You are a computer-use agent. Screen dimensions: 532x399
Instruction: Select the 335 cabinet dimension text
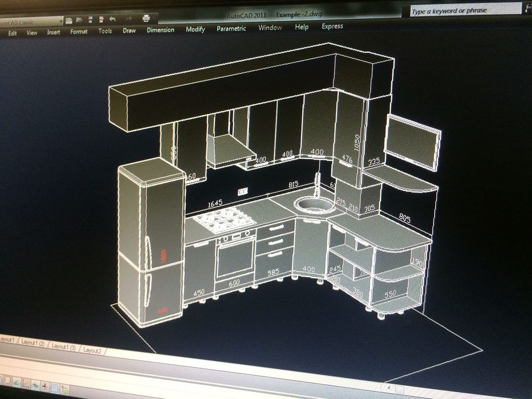374,161
